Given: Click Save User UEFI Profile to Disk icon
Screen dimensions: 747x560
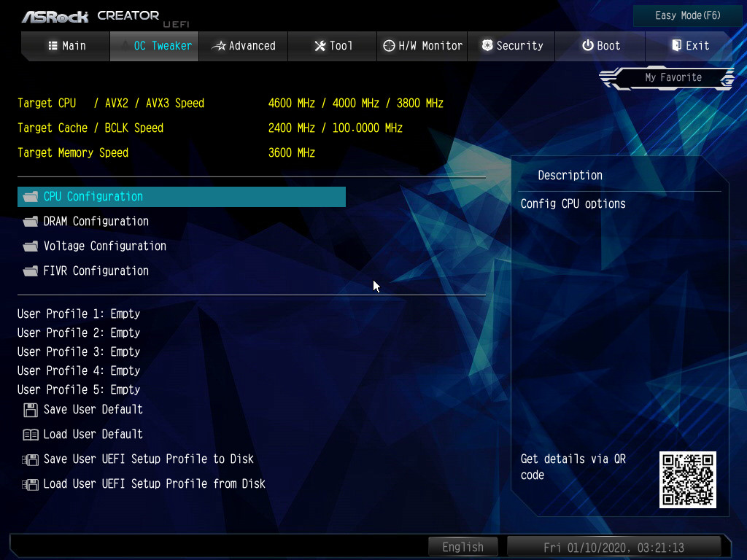Looking at the screenshot, I should [x=30, y=459].
